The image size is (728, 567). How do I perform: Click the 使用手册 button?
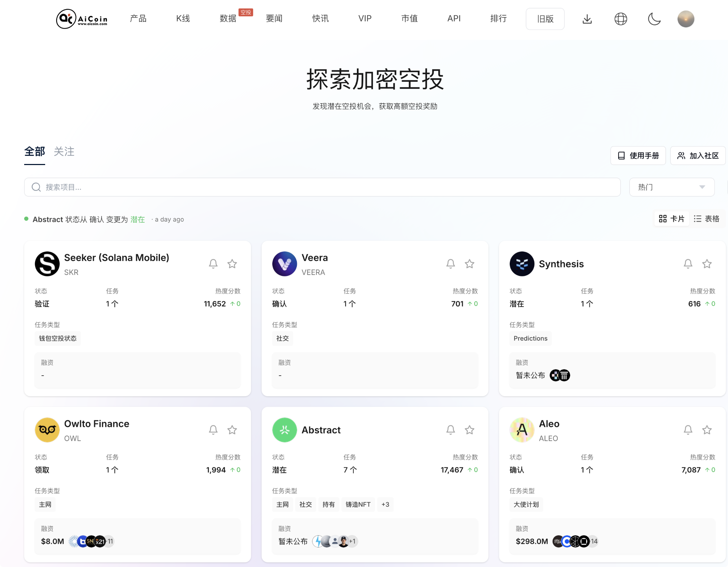638,155
